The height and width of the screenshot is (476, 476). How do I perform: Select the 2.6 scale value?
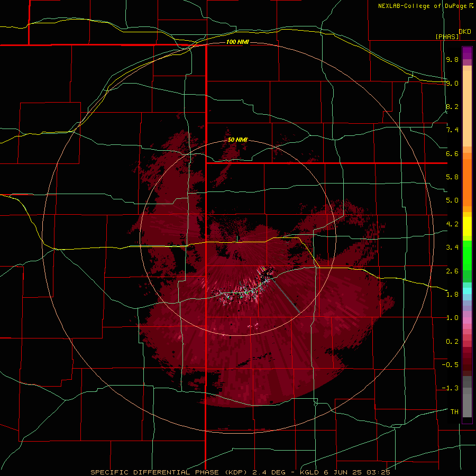point(452,271)
